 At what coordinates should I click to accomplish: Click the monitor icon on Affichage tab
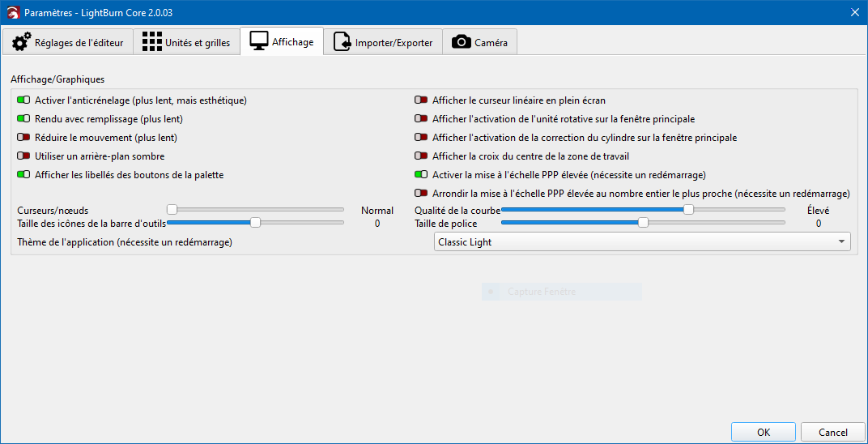[x=259, y=41]
